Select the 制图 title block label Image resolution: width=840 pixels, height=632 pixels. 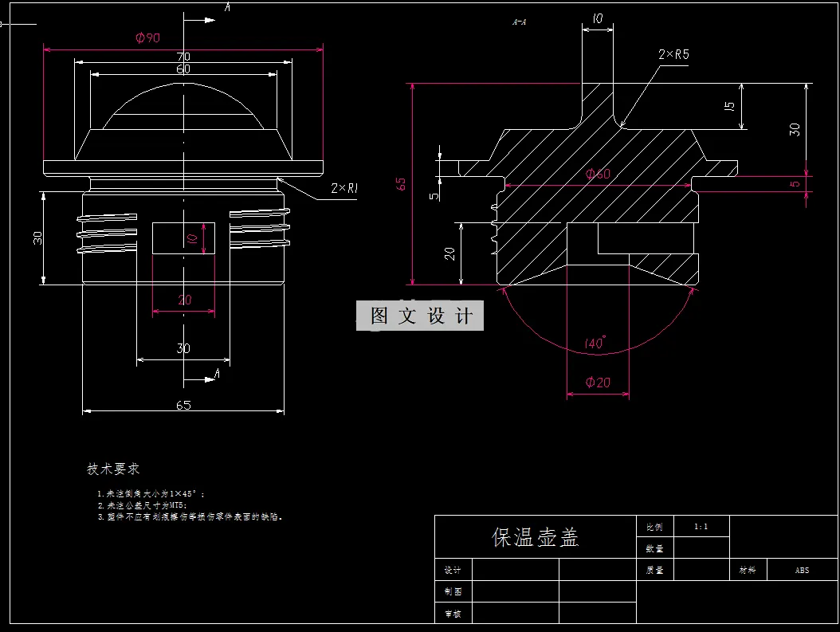click(x=453, y=591)
